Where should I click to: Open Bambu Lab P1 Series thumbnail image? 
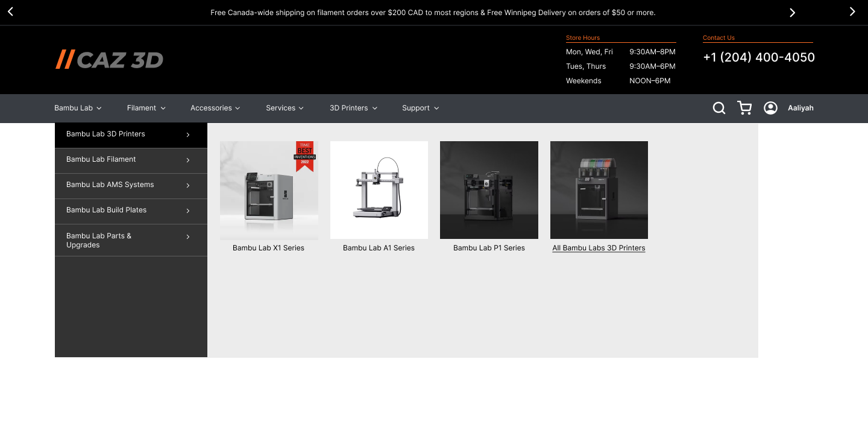click(x=489, y=190)
